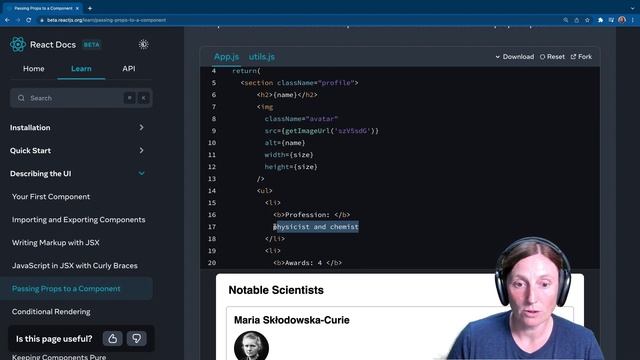The width and height of the screenshot is (640, 360).
Task: Expand the Installation section chevron
Action: 141,127
